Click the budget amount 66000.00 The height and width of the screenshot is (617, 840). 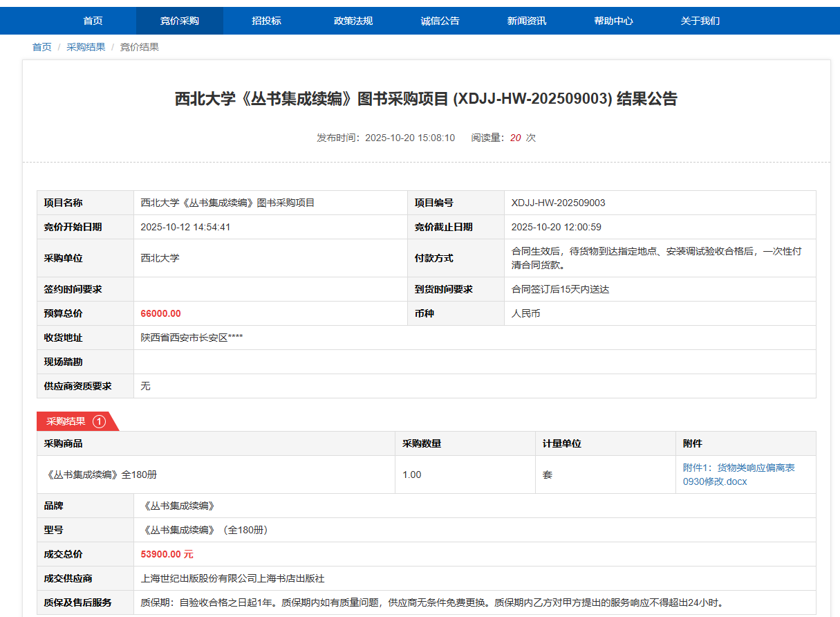click(x=160, y=313)
